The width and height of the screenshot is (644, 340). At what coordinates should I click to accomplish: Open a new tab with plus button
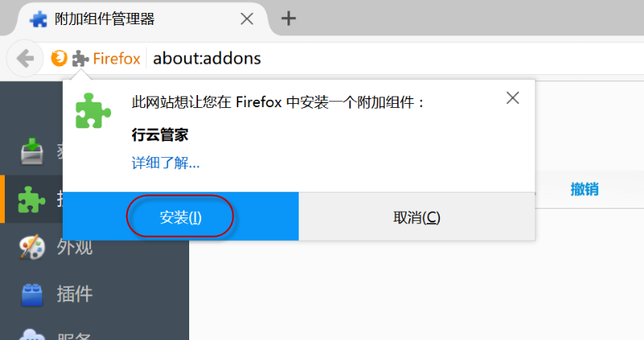click(x=288, y=19)
